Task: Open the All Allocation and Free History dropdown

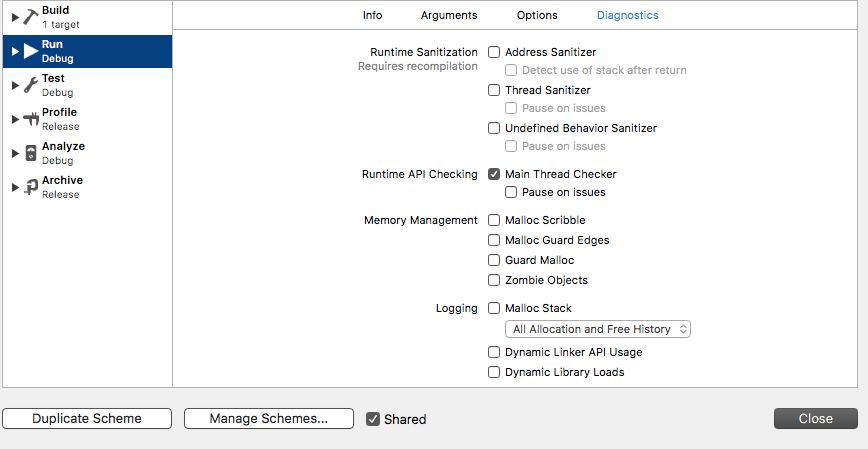Action: click(x=598, y=329)
